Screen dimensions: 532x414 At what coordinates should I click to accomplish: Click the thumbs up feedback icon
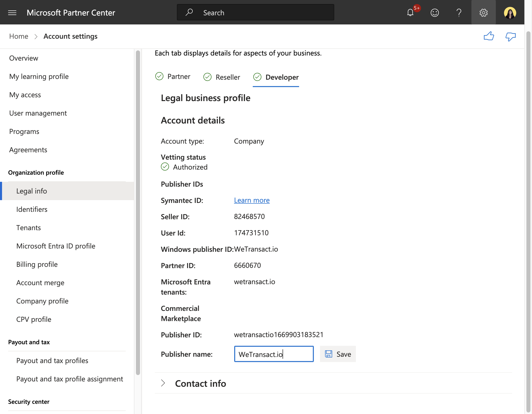[489, 36]
